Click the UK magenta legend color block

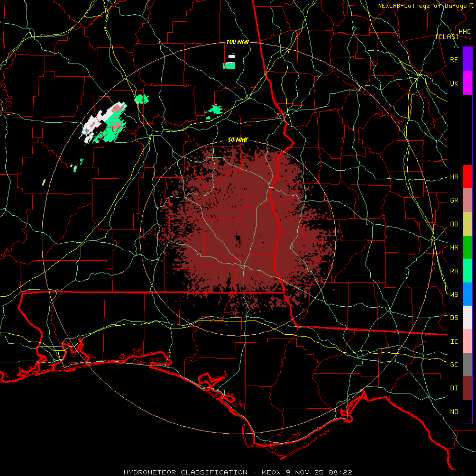(467, 83)
